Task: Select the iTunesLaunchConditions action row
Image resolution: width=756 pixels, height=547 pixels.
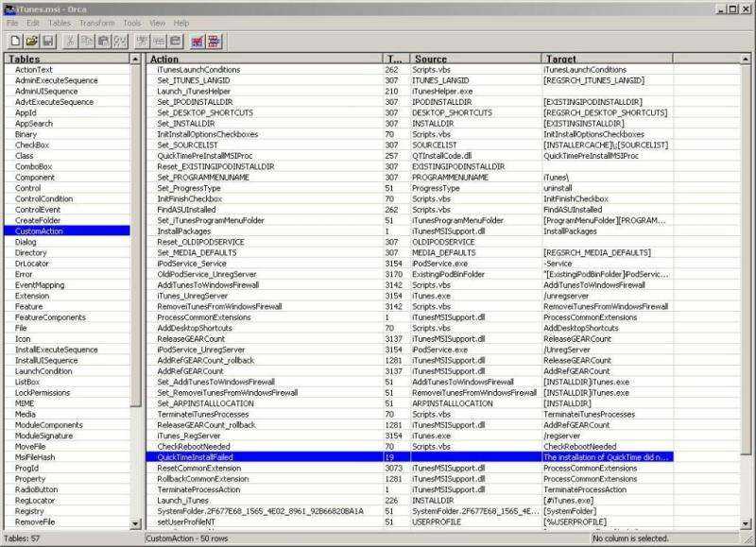Action: [x=409, y=70]
